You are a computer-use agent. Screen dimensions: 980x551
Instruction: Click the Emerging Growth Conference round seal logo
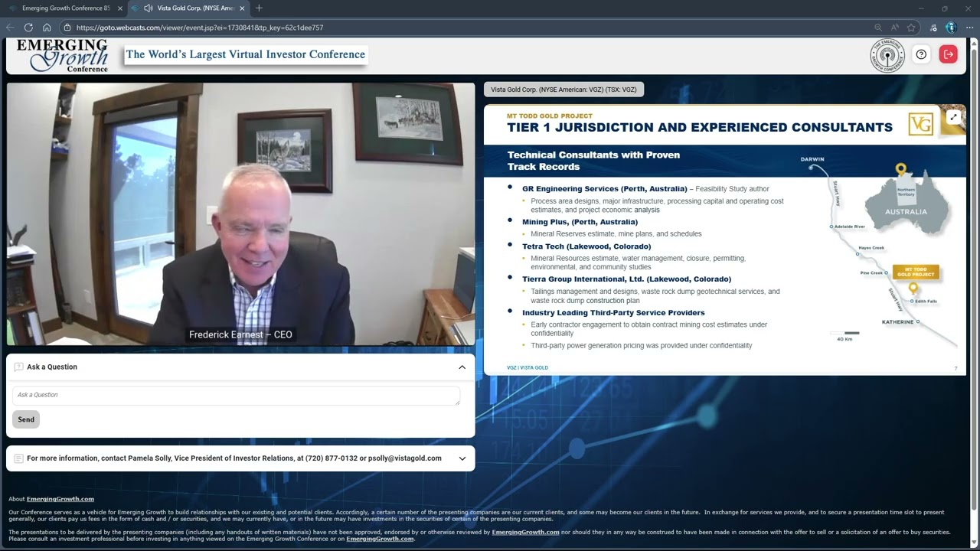click(x=887, y=56)
